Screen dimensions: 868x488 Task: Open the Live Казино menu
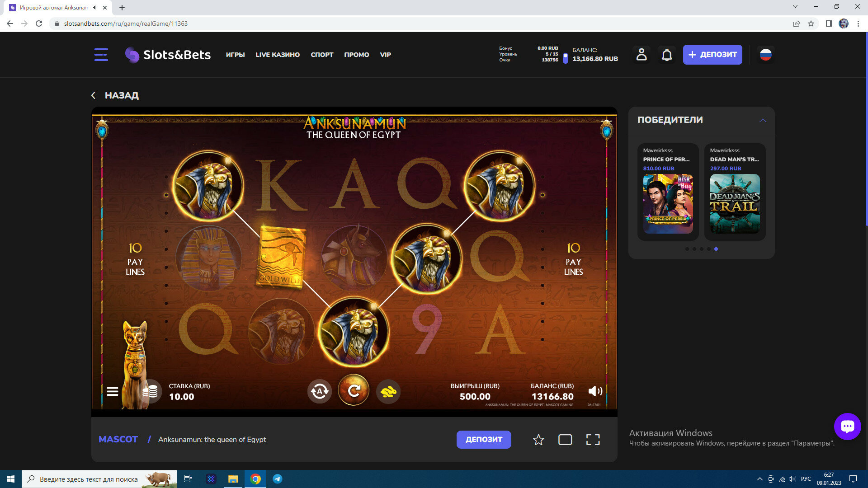coord(278,55)
